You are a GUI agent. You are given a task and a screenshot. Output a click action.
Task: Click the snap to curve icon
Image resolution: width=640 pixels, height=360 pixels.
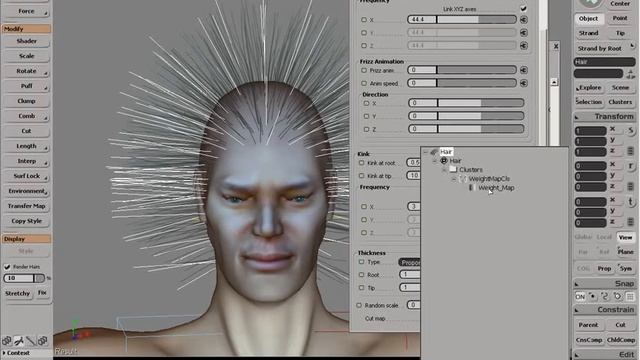605,297
